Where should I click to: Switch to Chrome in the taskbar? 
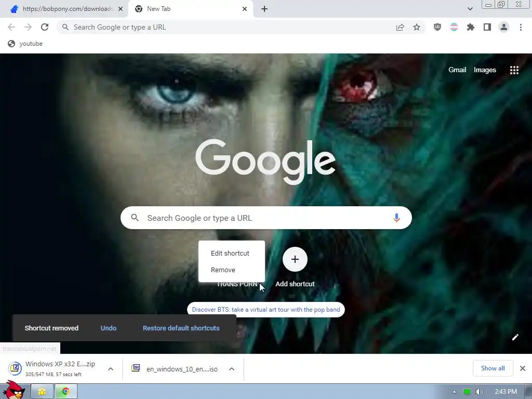point(66,392)
